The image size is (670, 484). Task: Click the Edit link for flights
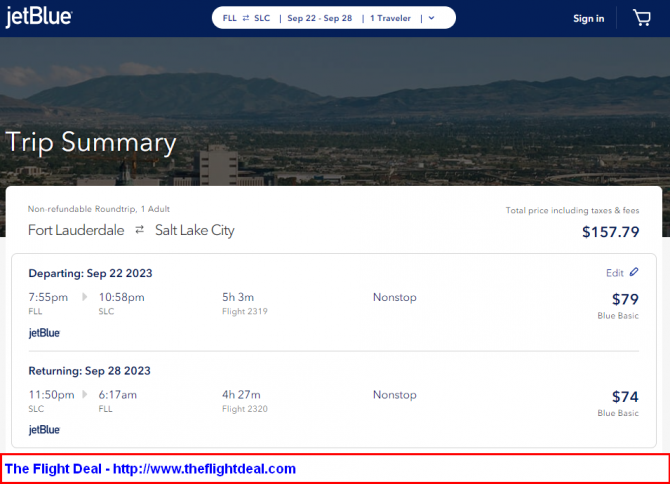point(614,273)
